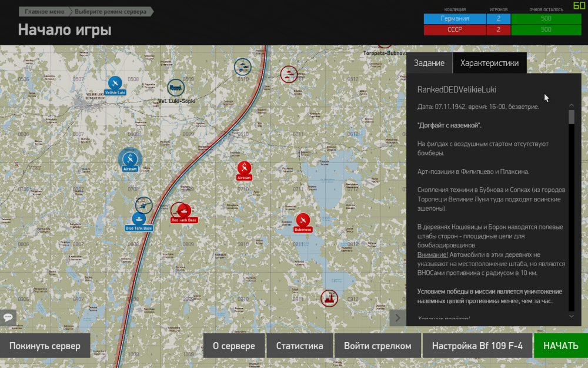Click the Red Tank Base icon
588x368 pixels.
point(183,210)
